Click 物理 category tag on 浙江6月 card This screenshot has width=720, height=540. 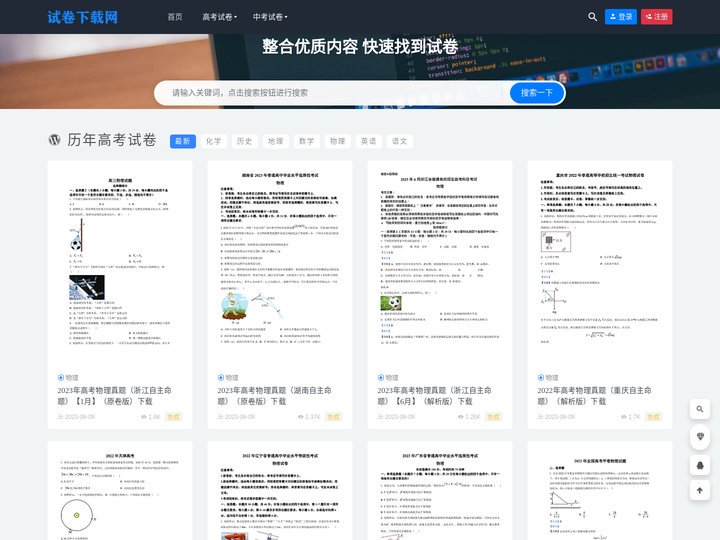[388, 377]
